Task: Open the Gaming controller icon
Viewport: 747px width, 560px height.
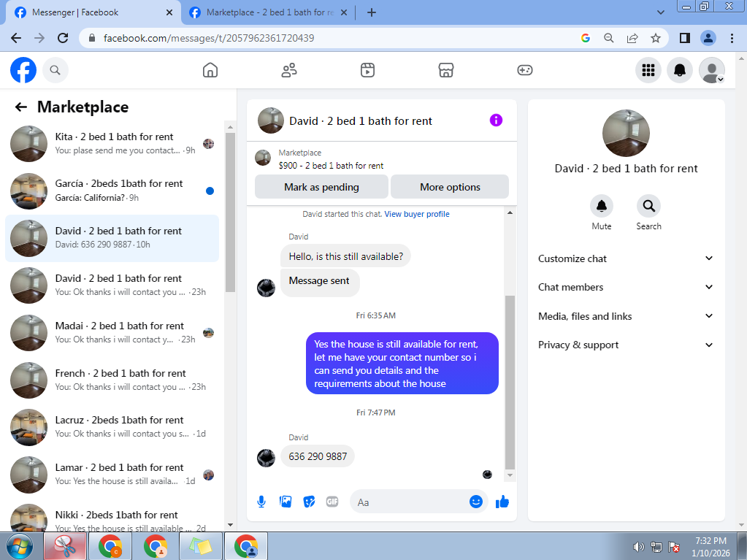Action: pos(524,71)
